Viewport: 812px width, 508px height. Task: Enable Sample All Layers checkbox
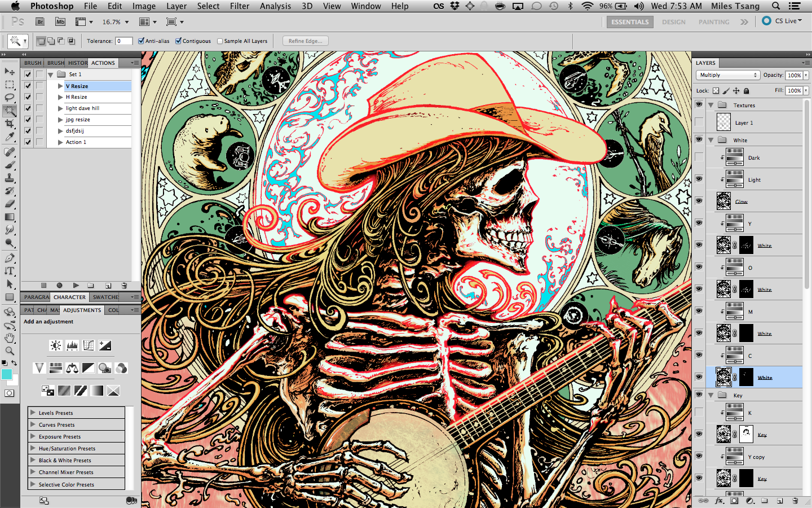[220, 41]
